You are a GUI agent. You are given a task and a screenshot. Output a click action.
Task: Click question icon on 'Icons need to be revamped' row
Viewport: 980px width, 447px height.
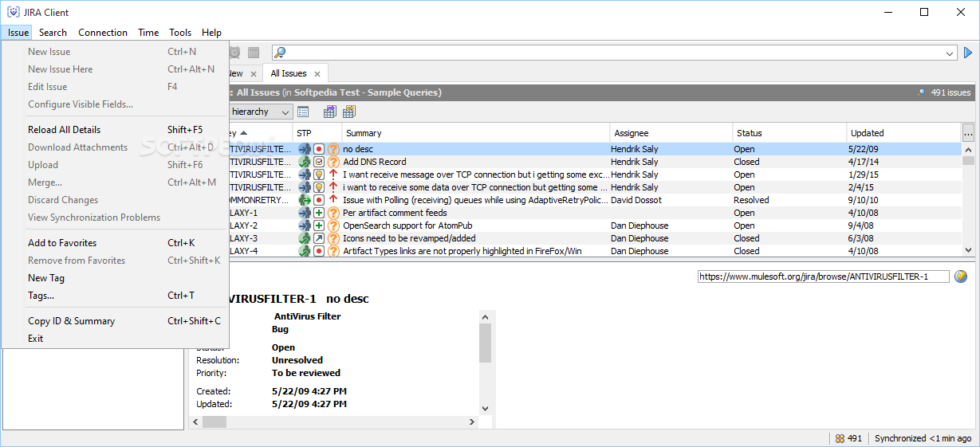tap(333, 238)
